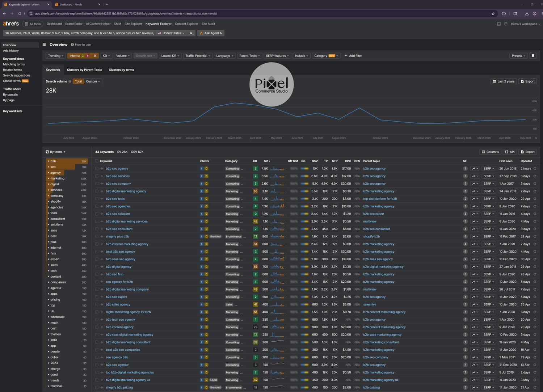Sort table by the SV column header
Screen dimensions: 543x392
click(267, 161)
